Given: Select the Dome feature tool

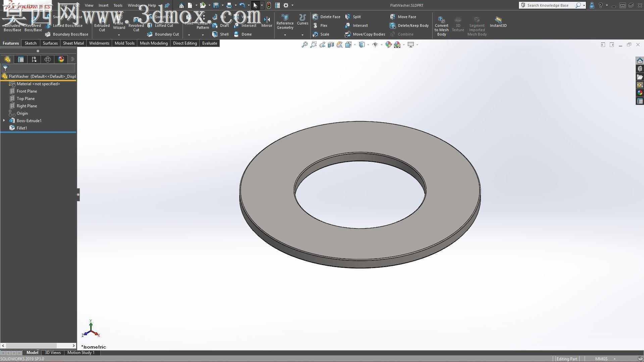Looking at the screenshot, I should (x=243, y=34).
